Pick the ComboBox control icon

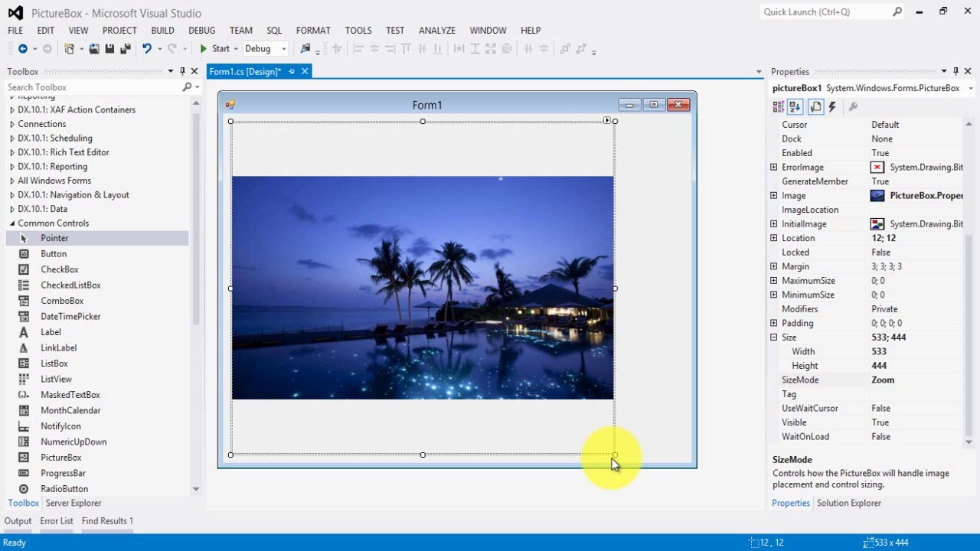click(24, 301)
